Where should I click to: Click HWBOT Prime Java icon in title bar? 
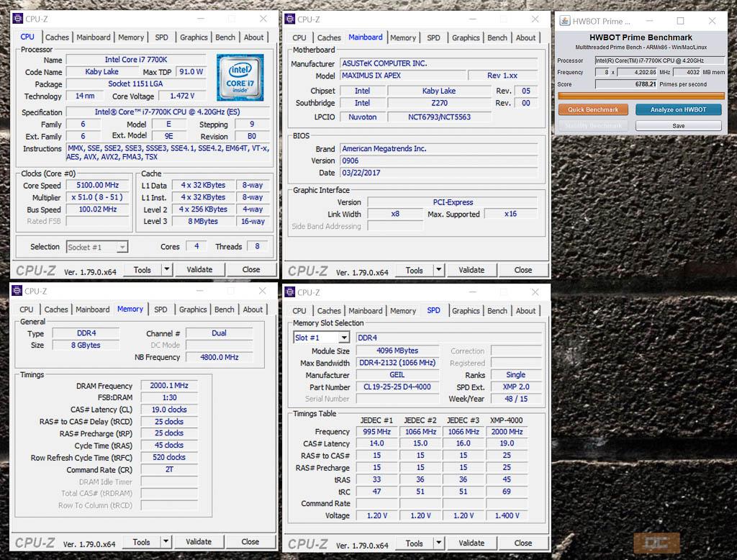point(564,21)
